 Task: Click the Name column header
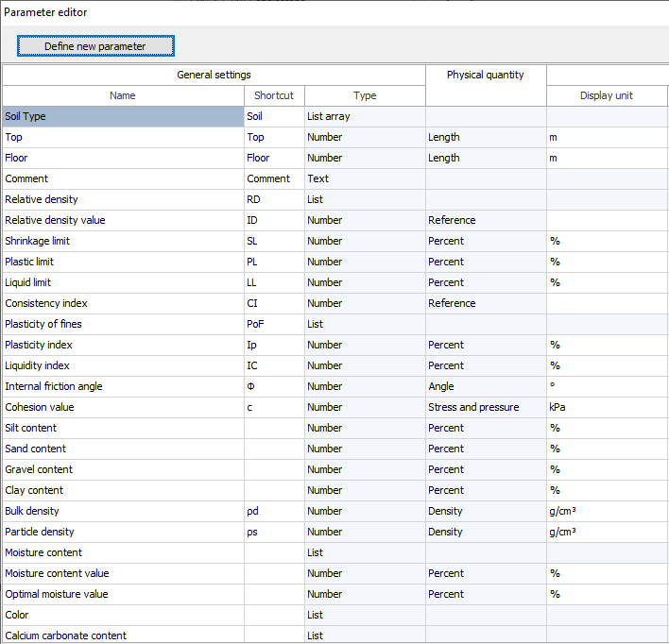coord(123,95)
